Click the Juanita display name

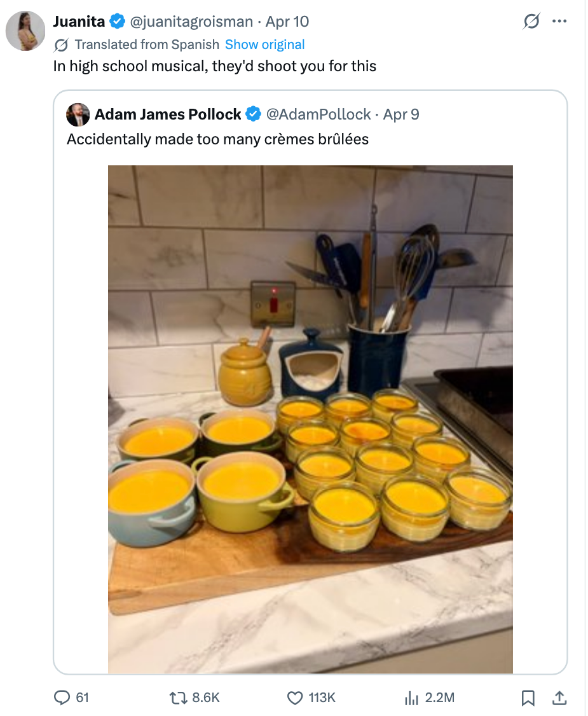[79, 22]
